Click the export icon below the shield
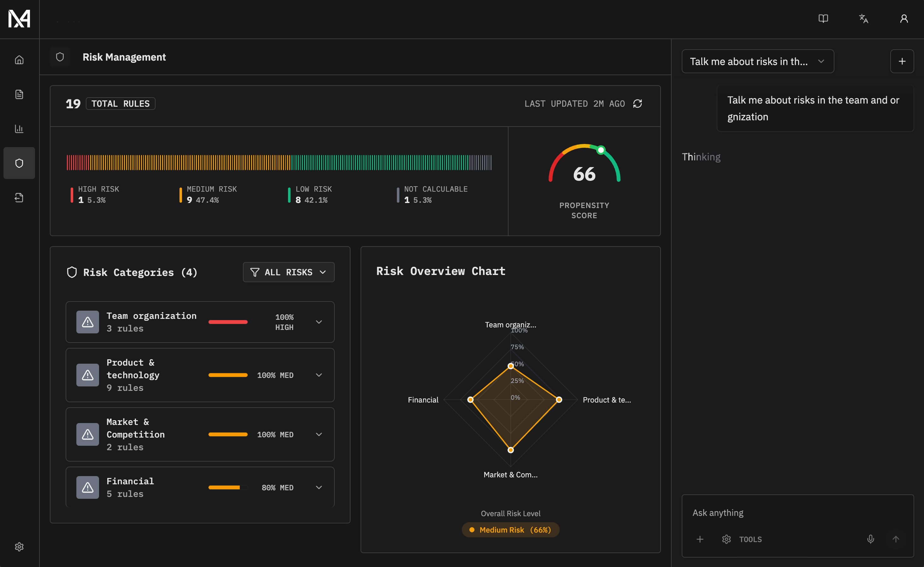The image size is (924, 567). coord(19,197)
